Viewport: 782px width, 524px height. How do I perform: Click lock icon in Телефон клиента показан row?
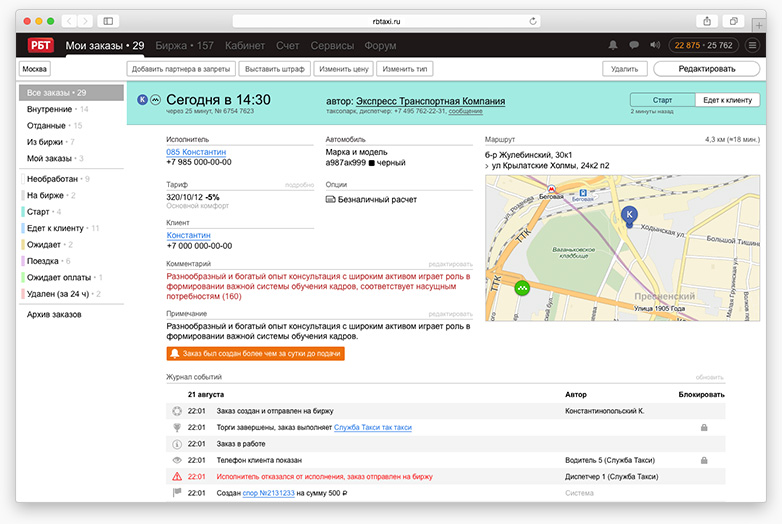click(704, 460)
